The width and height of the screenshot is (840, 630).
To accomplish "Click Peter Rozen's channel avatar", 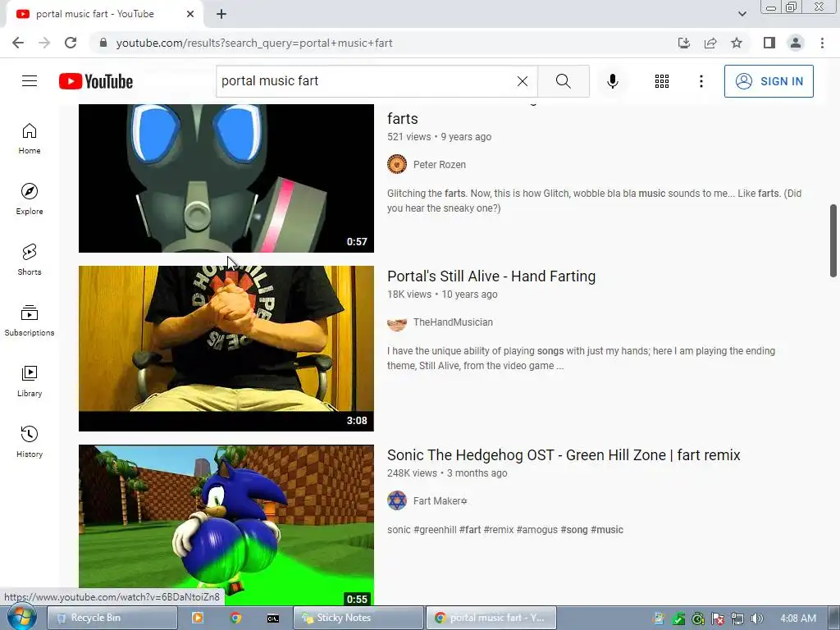I will point(397,164).
